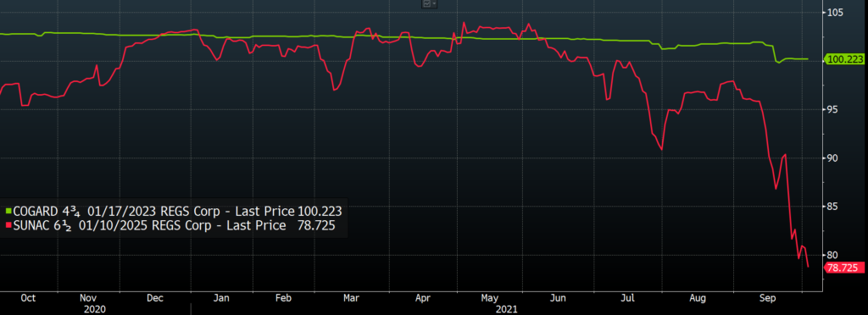Click the green 100.223 price tag
868x315 pixels.
[x=844, y=59]
